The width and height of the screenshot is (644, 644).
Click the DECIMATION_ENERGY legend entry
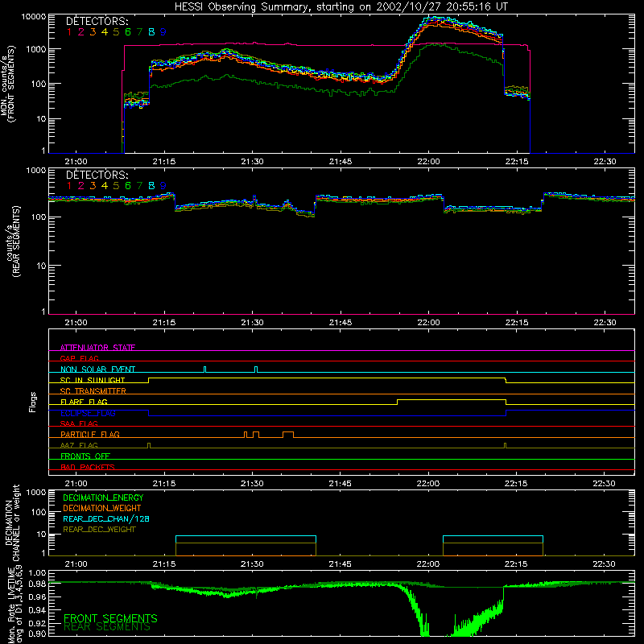(103, 497)
